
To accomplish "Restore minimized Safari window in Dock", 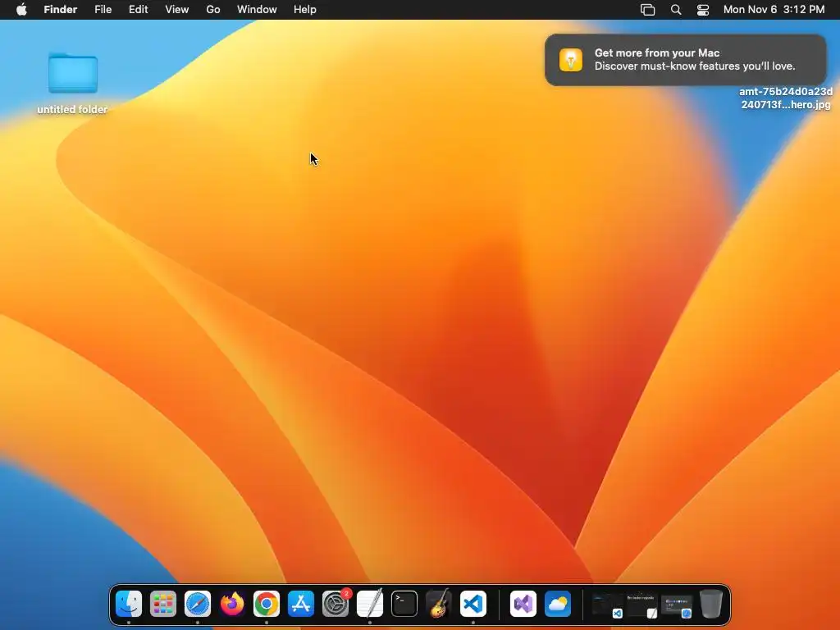I will point(677,605).
